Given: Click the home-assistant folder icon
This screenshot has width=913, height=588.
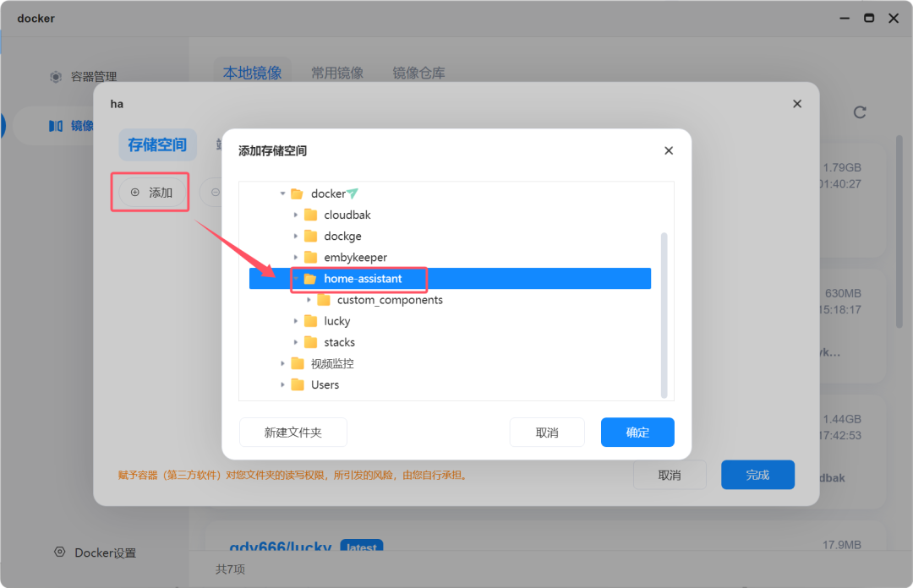Looking at the screenshot, I should (x=309, y=278).
